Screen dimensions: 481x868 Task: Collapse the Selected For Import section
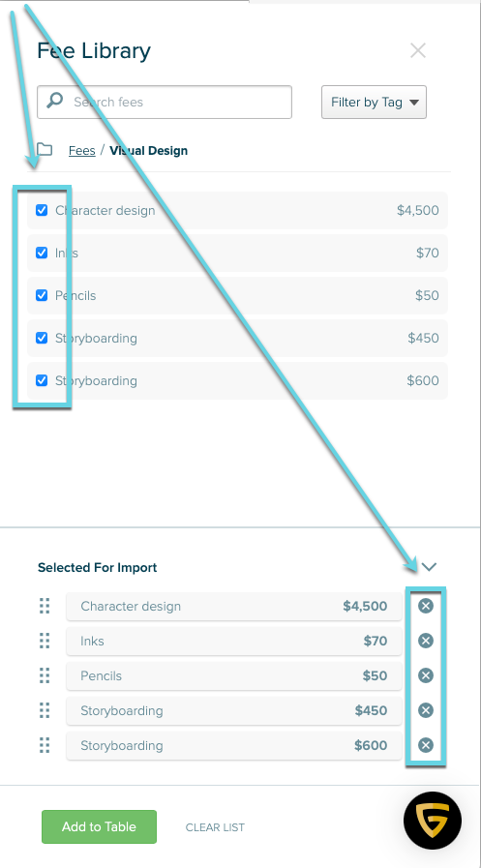point(429,567)
